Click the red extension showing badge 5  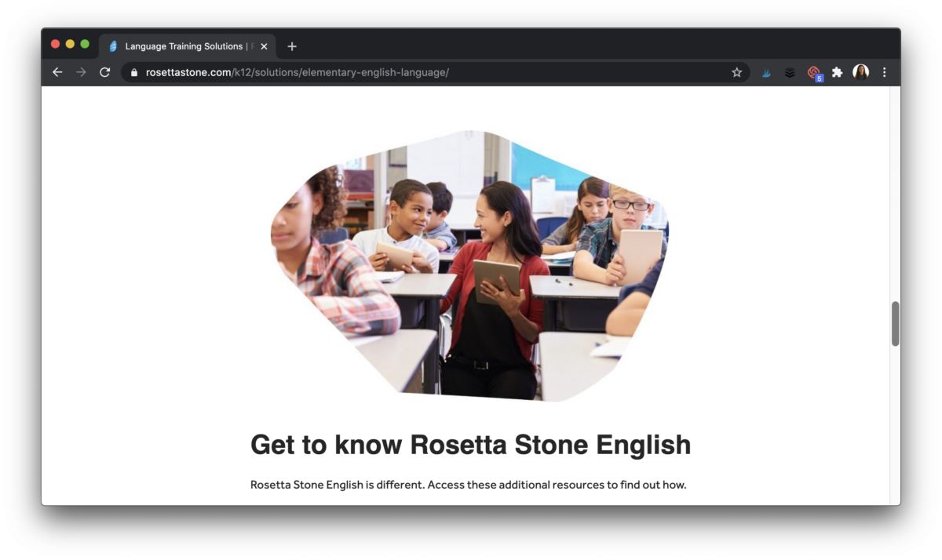[x=814, y=72]
